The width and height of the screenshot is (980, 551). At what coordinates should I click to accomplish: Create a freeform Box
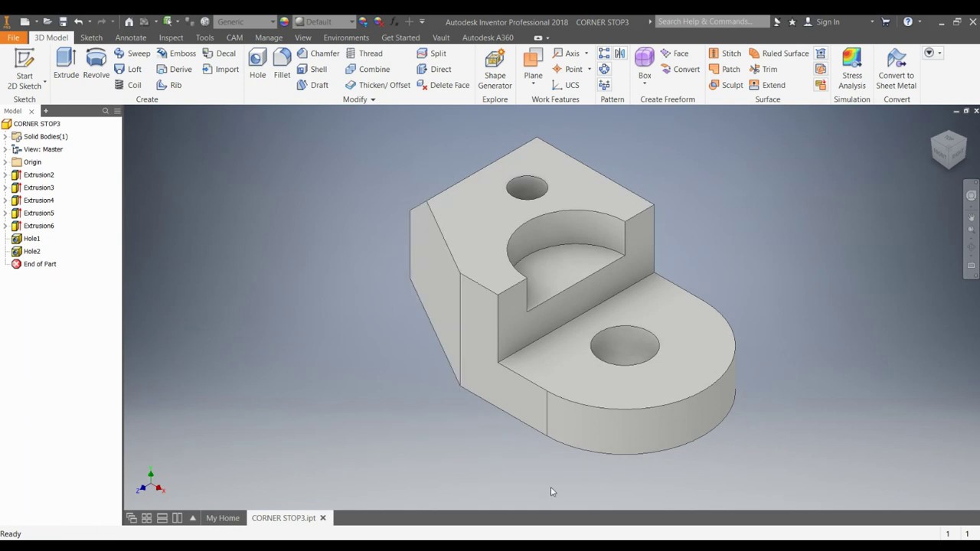click(x=645, y=65)
